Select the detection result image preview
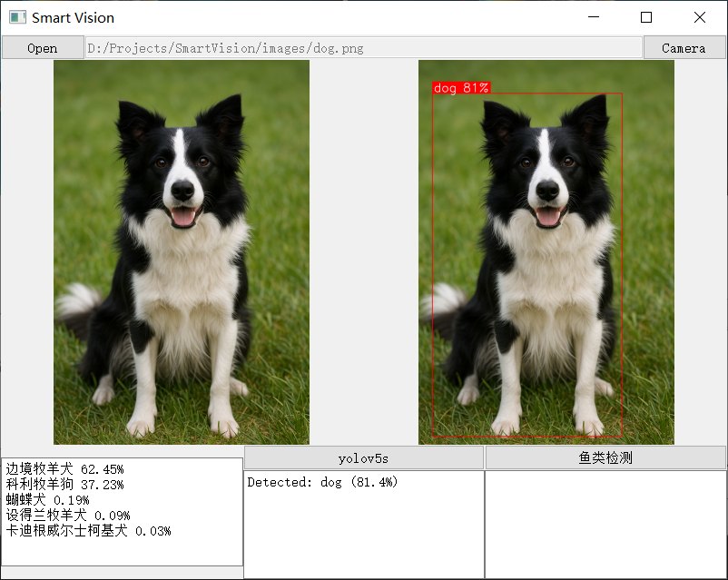Image resolution: width=728 pixels, height=580 pixels. click(546, 252)
